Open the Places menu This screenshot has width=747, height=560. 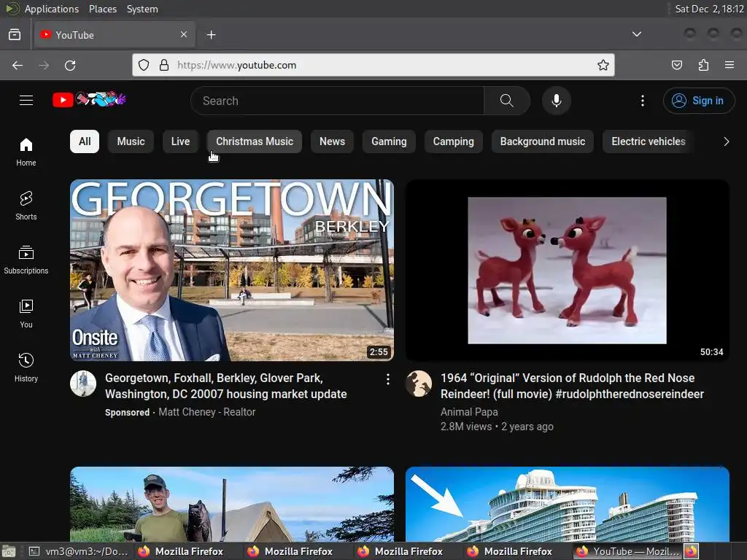102,9
